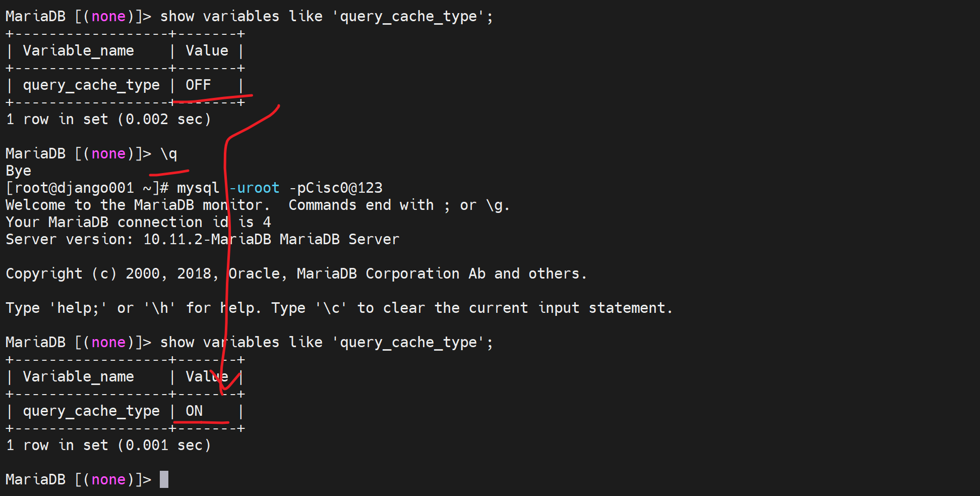Click the -pCisc0@123 password argument
This screenshot has width=980, height=496.
click(336, 188)
